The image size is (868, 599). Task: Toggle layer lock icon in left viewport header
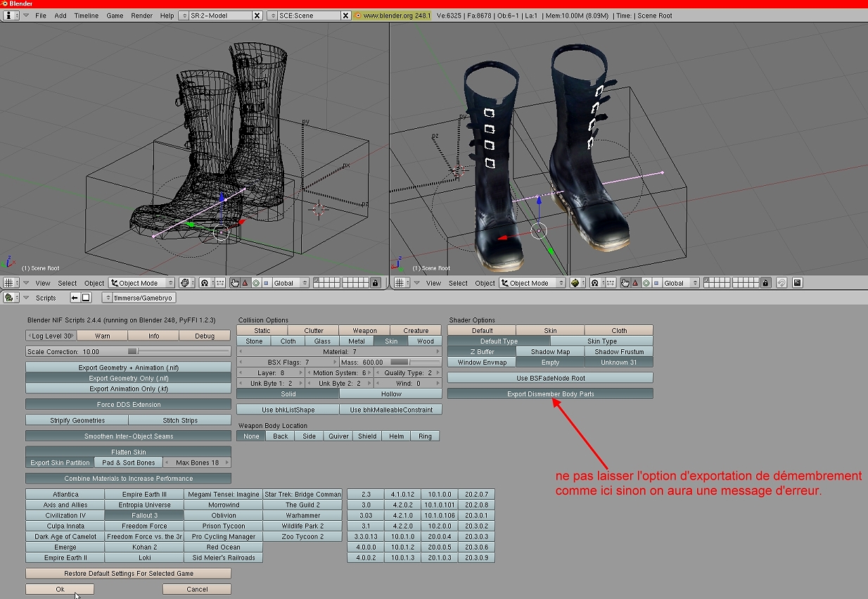pyautogui.click(x=376, y=283)
